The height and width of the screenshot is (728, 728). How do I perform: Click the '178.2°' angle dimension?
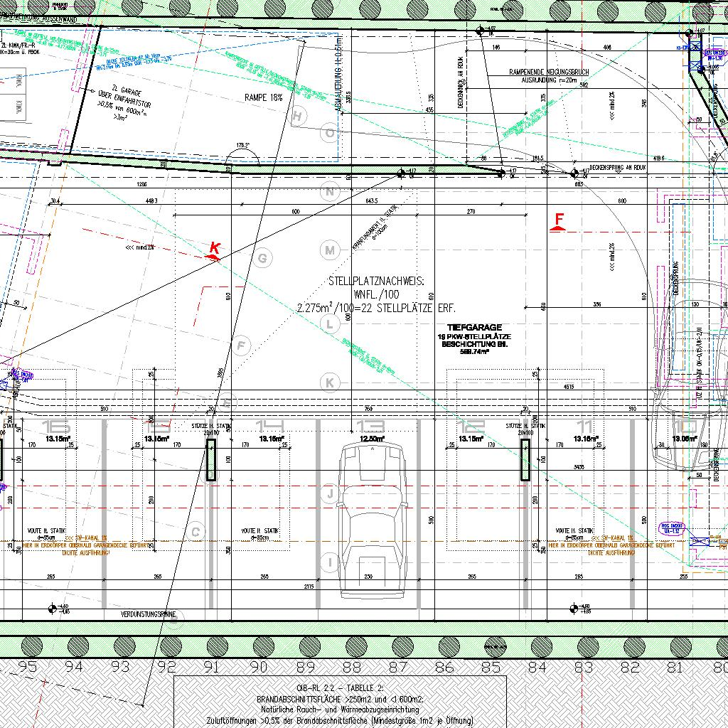click(242, 146)
